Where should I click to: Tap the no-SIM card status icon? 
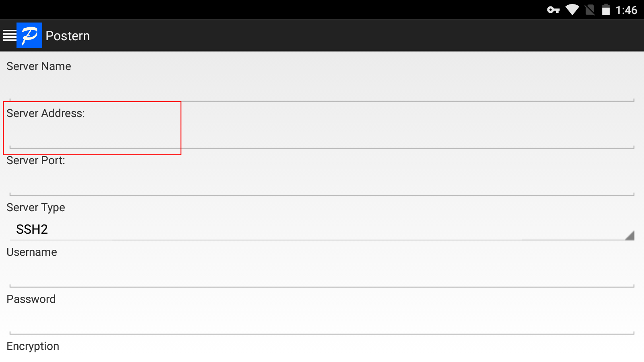pos(590,10)
